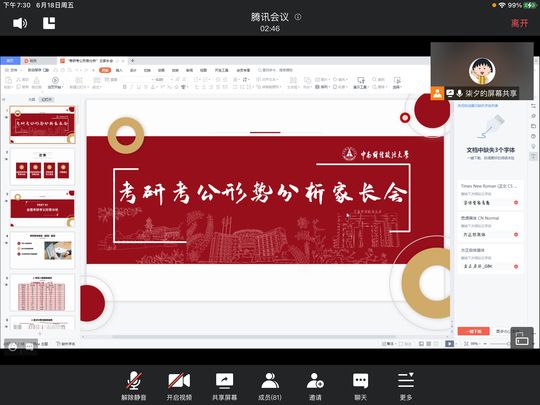Unmute microphone via 解除静音
The image size is (540, 405).
[134, 386]
